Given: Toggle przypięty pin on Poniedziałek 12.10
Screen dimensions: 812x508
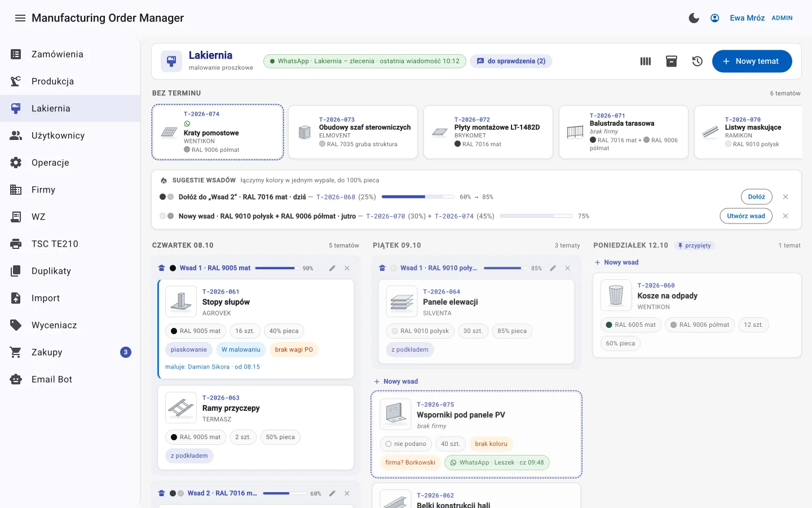Looking at the screenshot, I should click(x=695, y=246).
